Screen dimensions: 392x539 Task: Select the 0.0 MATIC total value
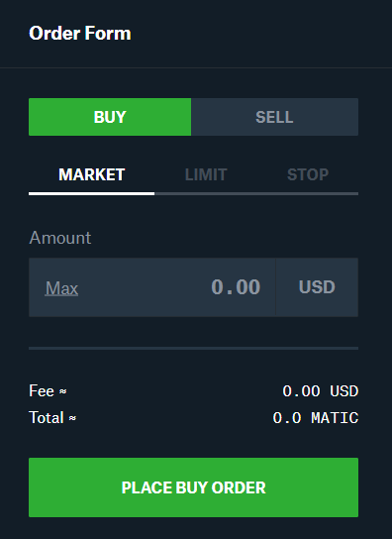316,418
